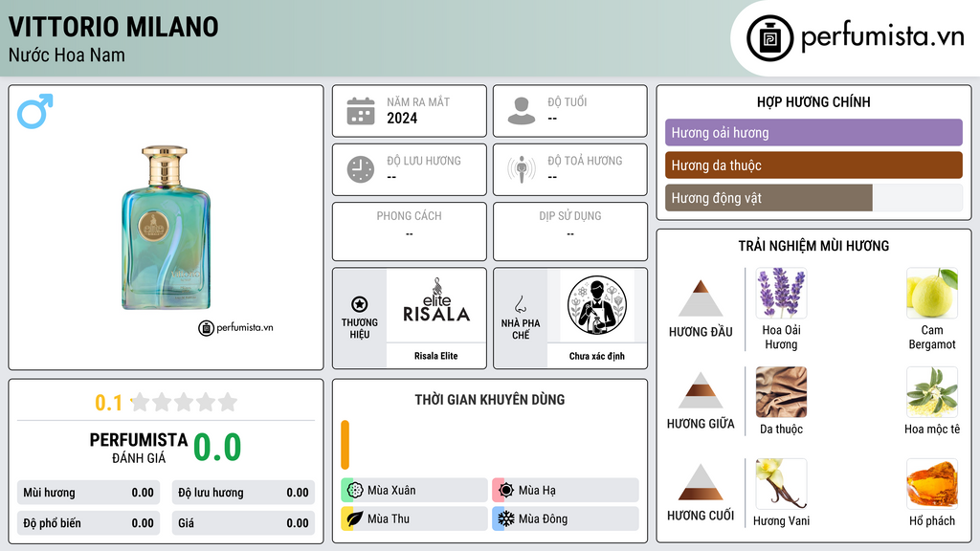
Task: Click the Hương đầu pyramid icon
Action: [701, 298]
